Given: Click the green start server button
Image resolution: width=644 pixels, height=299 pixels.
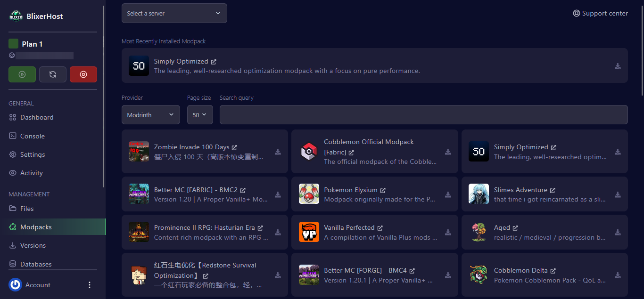Looking at the screenshot, I should pyautogui.click(x=22, y=74).
